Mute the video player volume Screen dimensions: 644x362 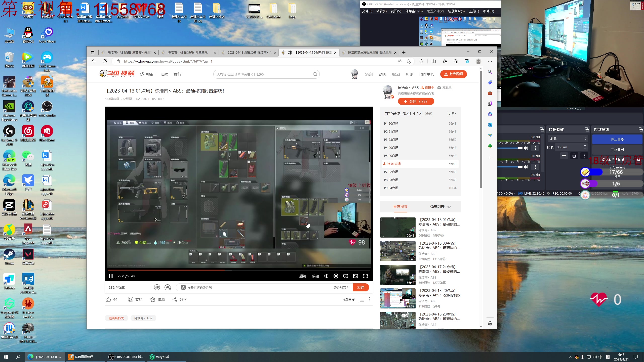326,276
